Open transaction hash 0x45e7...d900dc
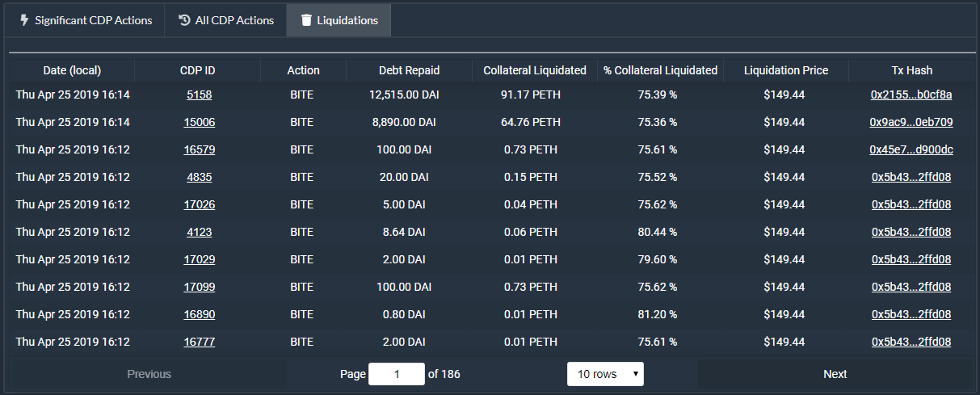The image size is (980, 395). [911, 149]
